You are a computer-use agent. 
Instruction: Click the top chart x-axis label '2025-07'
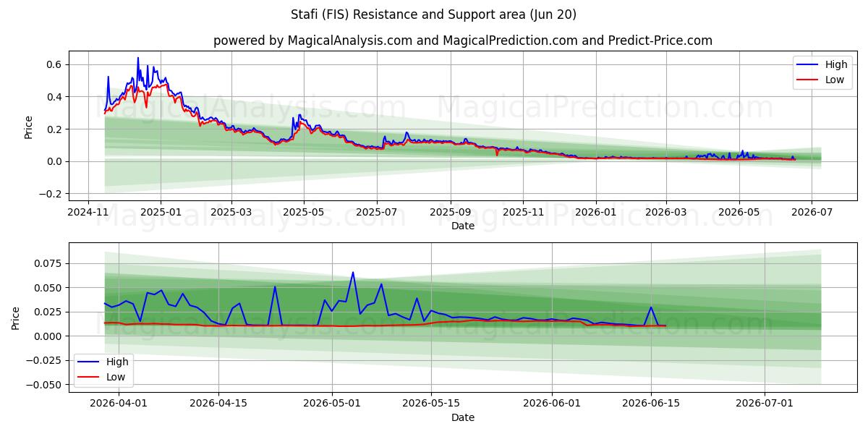377,212
